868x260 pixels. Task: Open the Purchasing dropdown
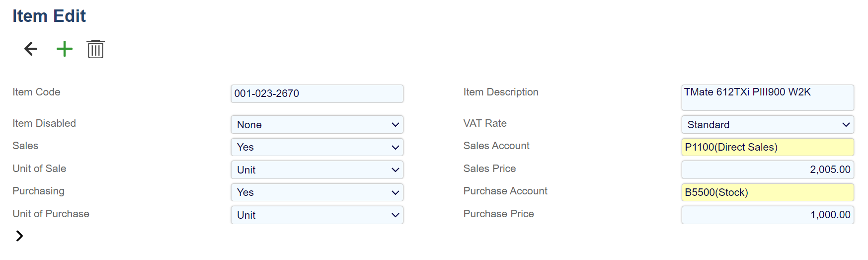click(317, 192)
